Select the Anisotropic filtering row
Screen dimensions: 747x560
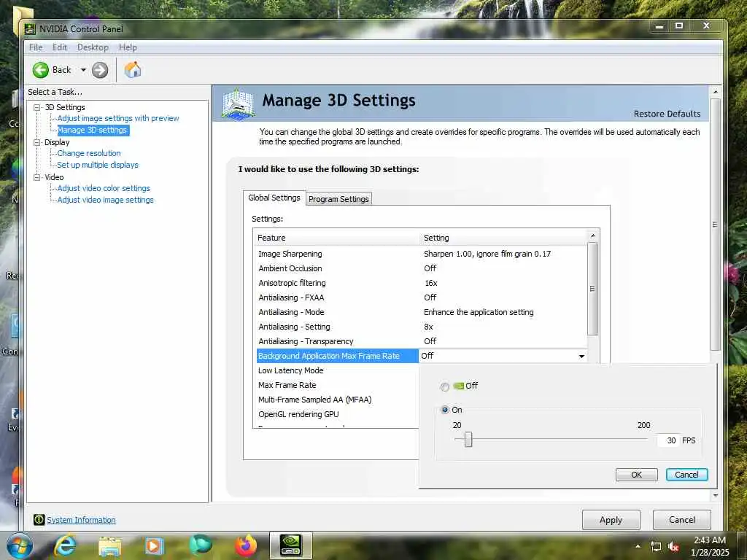[422, 283]
